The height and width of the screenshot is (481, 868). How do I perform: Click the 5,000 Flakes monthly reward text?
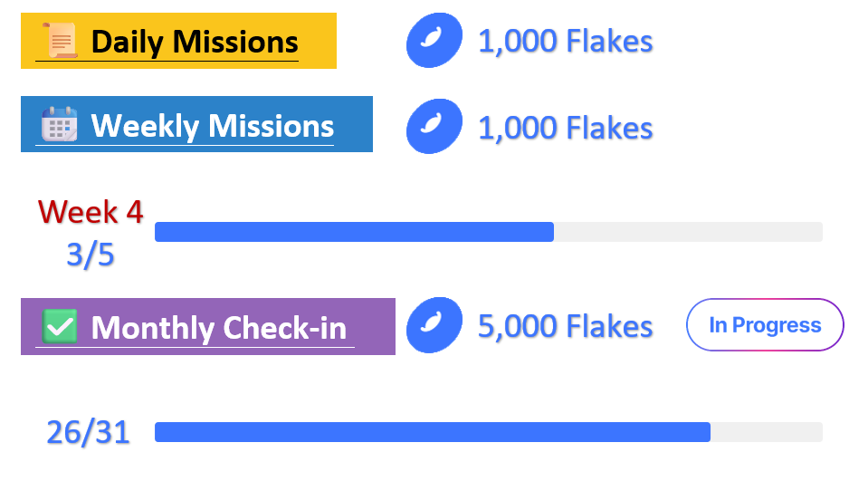(x=565, y=326)
